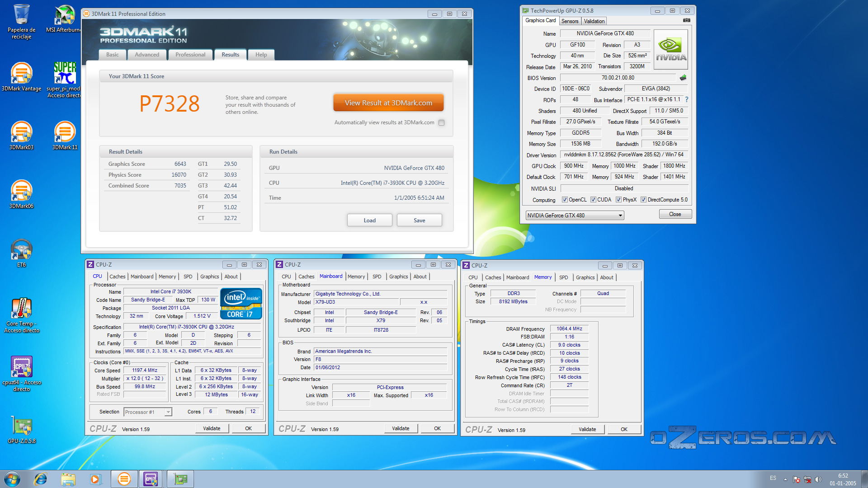Click the ES language indicator in taskbar

773,478
